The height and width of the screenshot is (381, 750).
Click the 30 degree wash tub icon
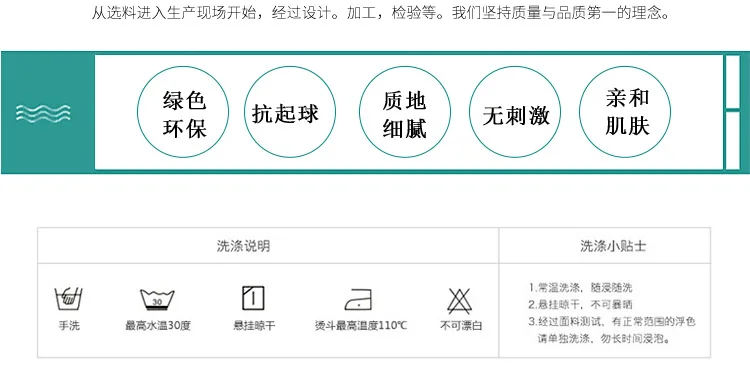(x=157, y=300)
